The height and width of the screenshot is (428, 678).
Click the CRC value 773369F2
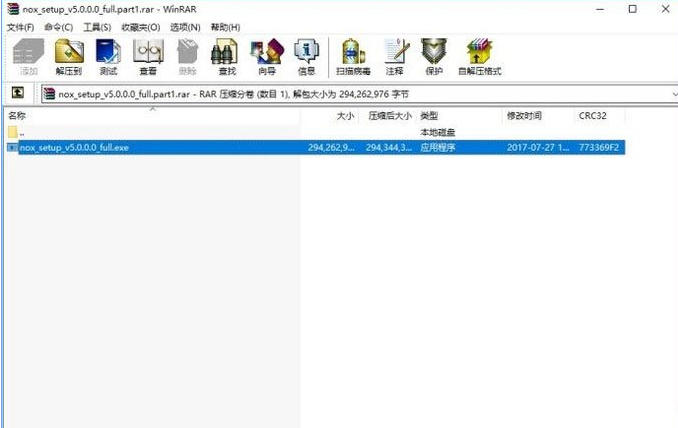(599, 147)
